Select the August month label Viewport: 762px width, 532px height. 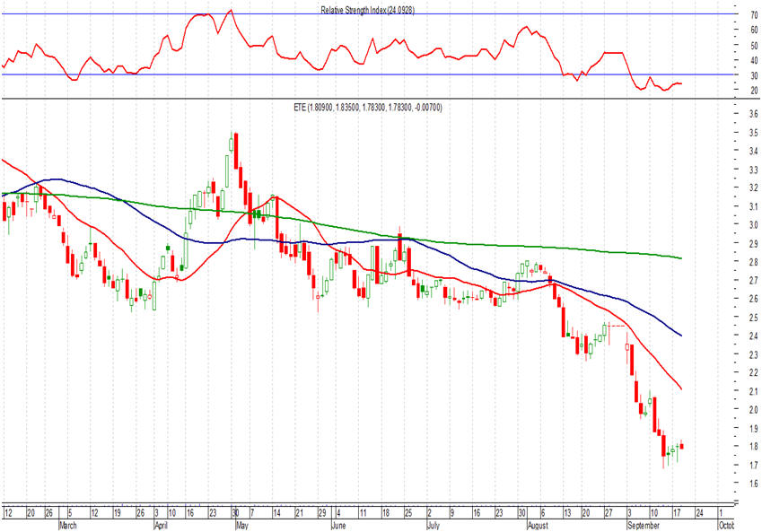(538, 525)
